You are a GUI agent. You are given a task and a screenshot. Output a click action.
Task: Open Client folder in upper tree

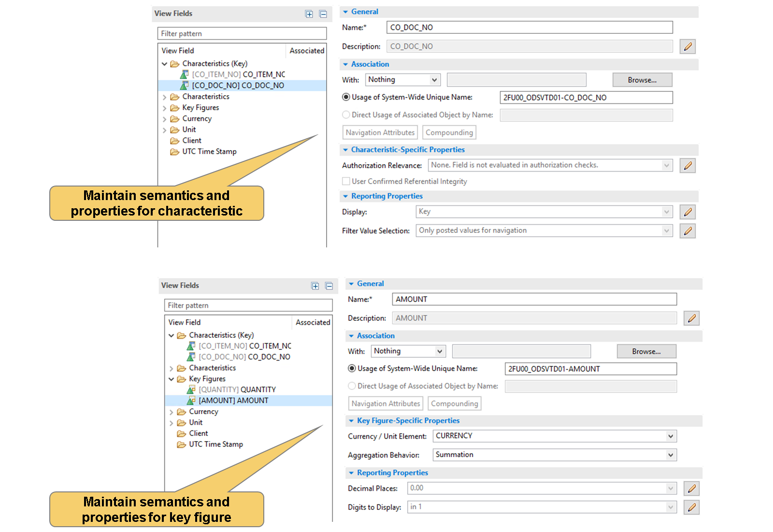coord(186,141)
